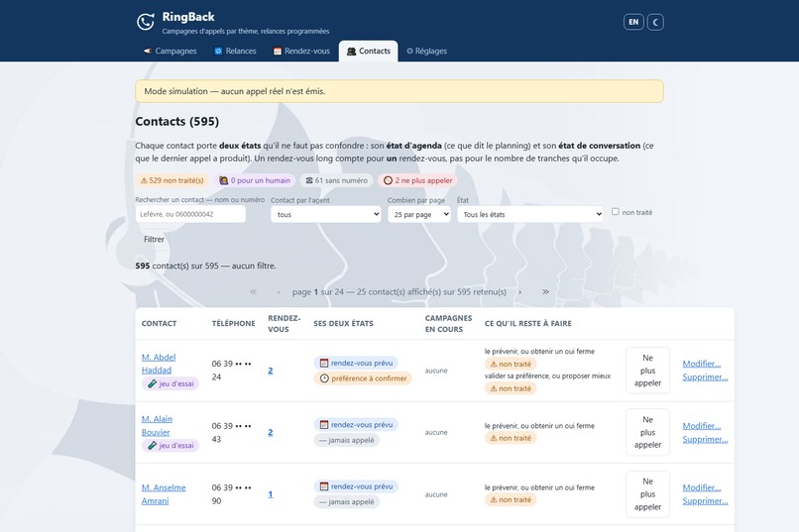Click the CAMPAGNES EN COURS column header

coord(448,324)
